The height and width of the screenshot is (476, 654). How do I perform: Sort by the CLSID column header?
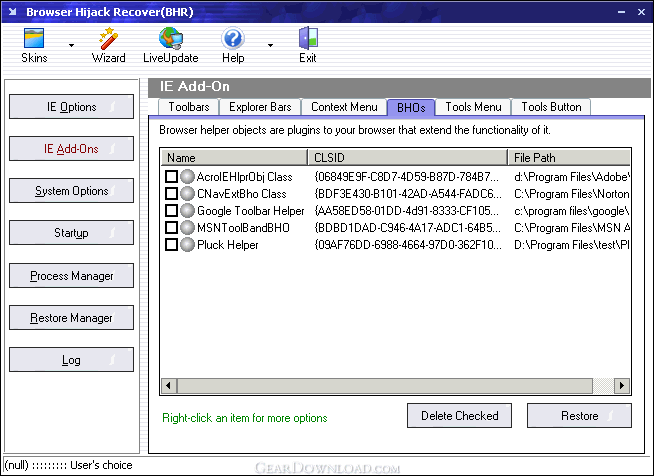pyautogui.click(x=408, y=158)
